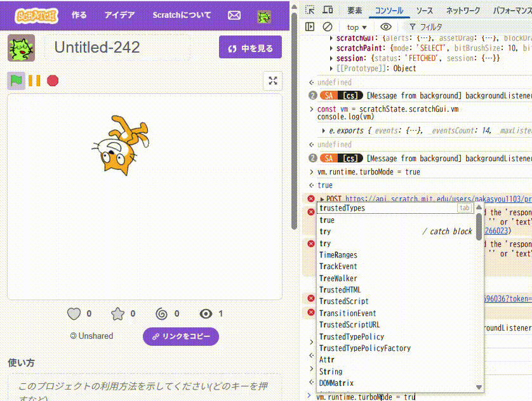Love the project with heart icon
This screenshot has width=532, height=401.
74,314
